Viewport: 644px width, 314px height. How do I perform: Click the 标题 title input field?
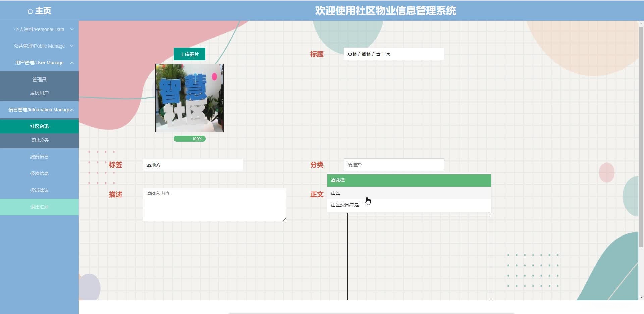tap(394, 54)
